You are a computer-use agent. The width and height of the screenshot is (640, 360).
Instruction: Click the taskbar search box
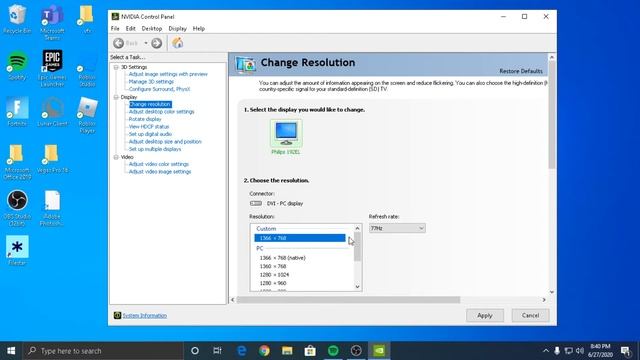coord(103,351)
